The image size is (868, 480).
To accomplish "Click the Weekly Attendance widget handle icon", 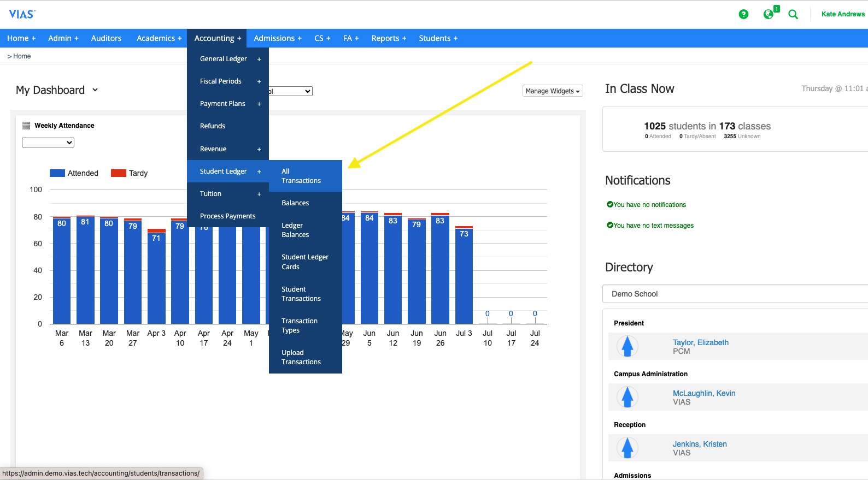I will [26, 126].
